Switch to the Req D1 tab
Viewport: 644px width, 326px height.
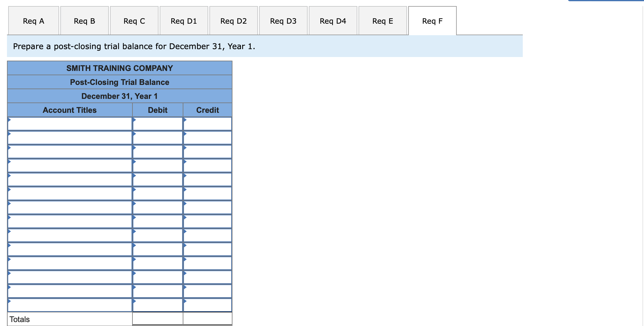pos(184,20)
